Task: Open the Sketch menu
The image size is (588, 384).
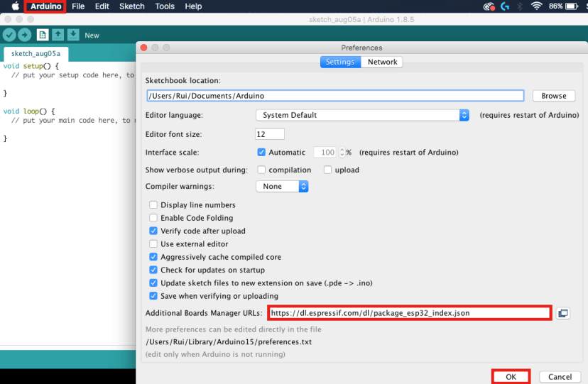Action: tap(131, 6)
